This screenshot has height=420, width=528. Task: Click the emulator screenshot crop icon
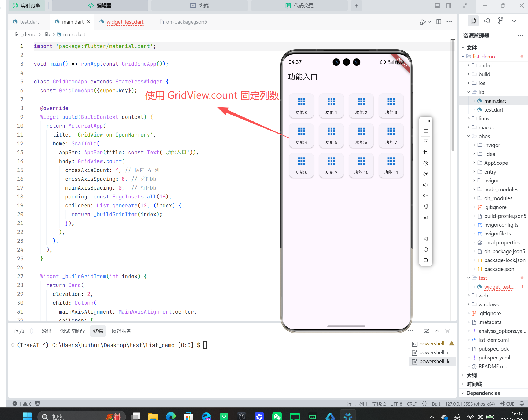(x=426, y=153)
